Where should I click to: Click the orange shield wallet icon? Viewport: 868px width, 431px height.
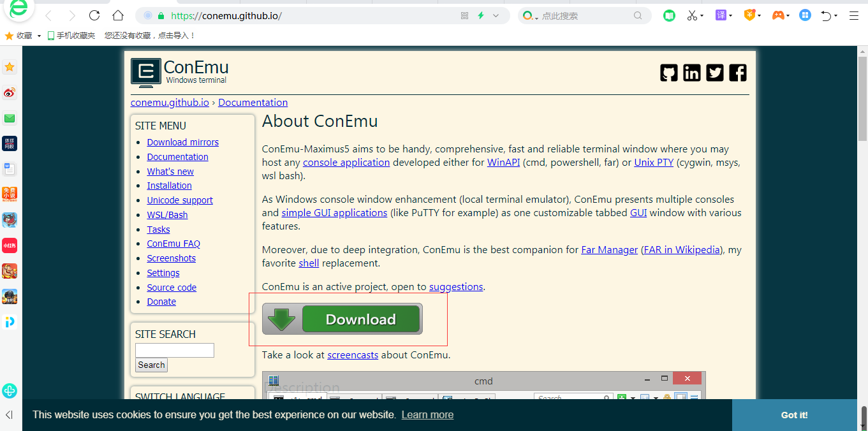tap(749, 15)
